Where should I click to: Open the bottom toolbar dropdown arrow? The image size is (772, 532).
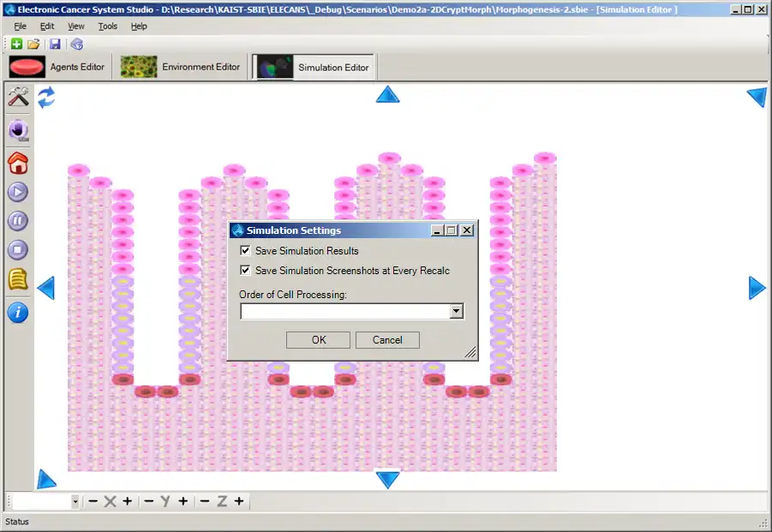tap(75, 501)
